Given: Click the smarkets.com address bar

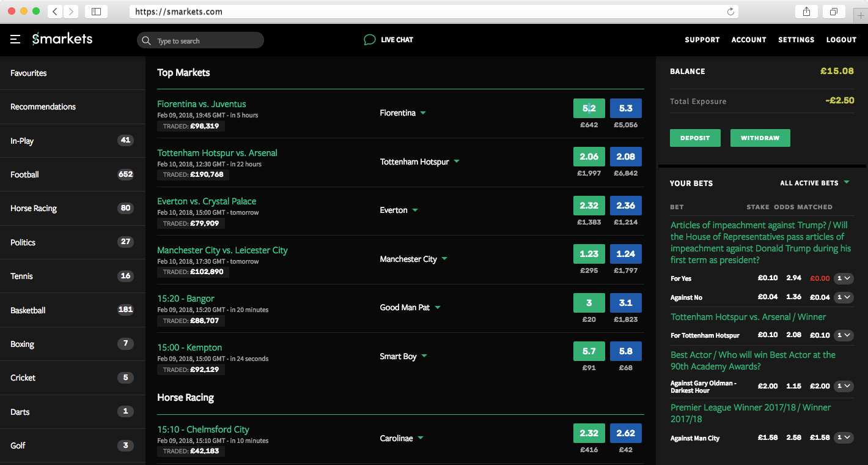Looking at the screenshot, I should pos(434,12).
